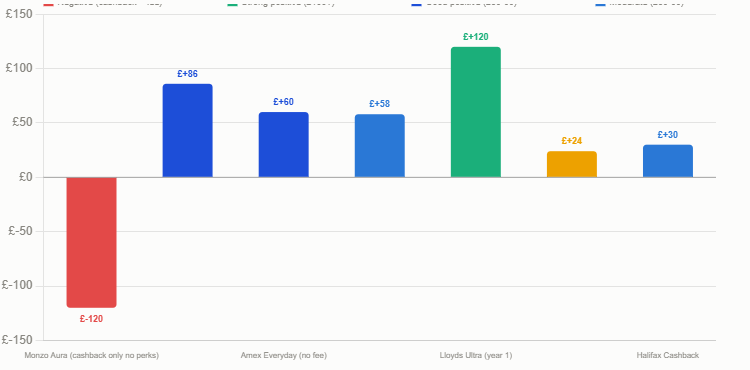Click the '£100' y-axis tick label

[19, 68]
